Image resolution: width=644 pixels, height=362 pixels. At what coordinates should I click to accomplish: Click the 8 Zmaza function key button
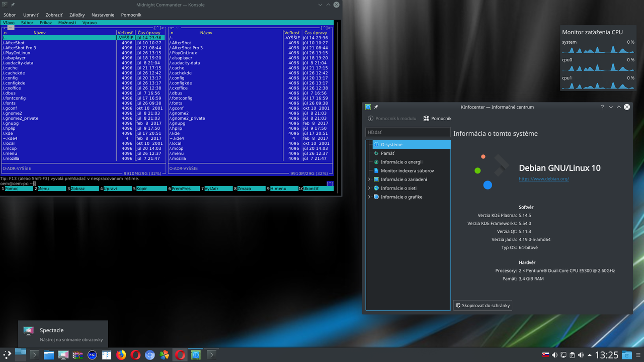coord(250,189)
